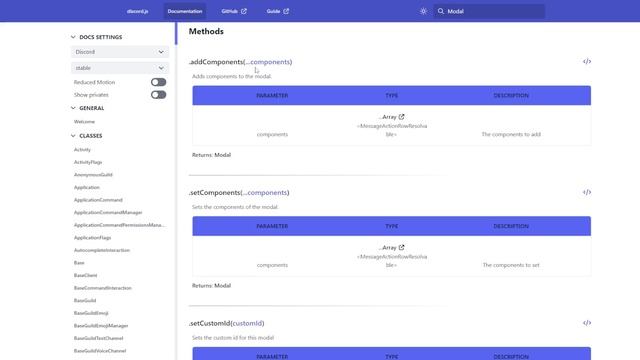Click Modal return type under setComponents
The image size is (640, 360).
(222, 286)
